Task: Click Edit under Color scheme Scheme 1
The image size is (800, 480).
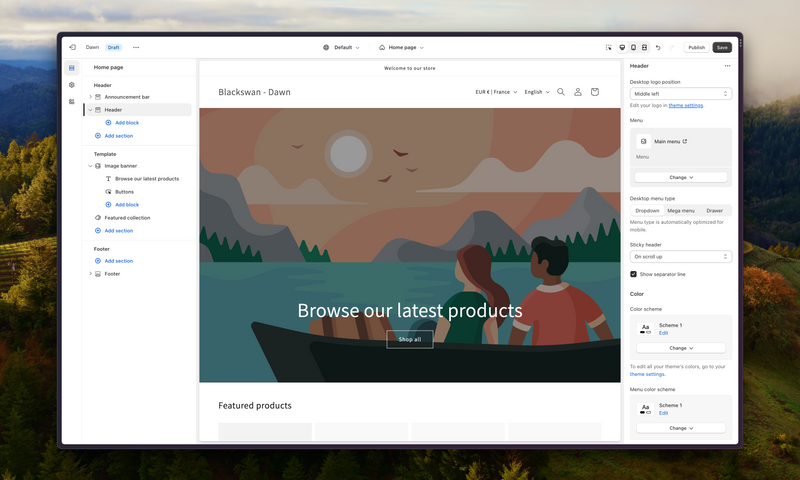Action: click(x=663, y=333)
